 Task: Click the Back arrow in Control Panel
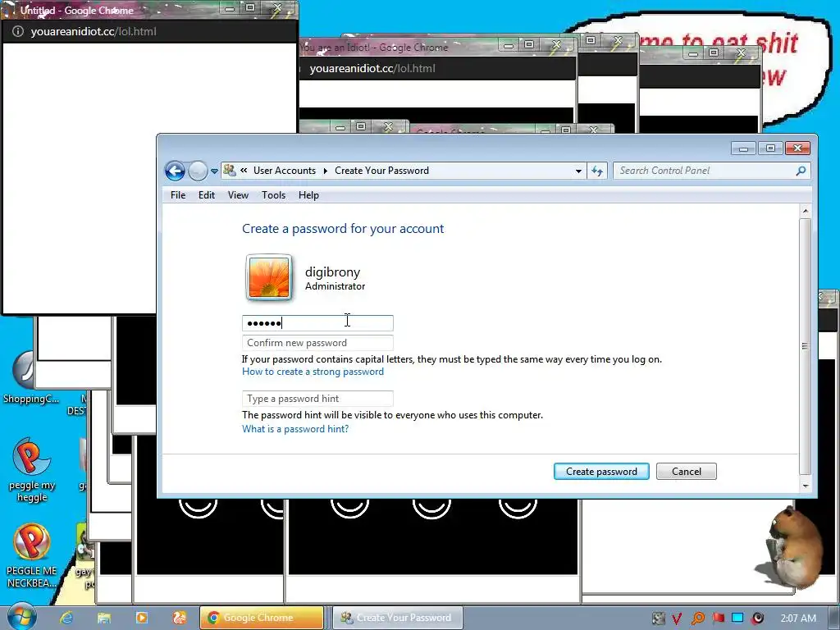coord(175,171)
